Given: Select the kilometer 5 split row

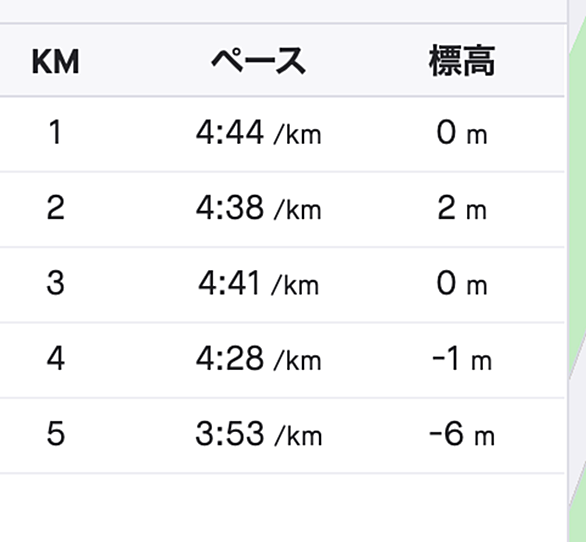Looking at the screenshot, I should click(x=282, y=436).
